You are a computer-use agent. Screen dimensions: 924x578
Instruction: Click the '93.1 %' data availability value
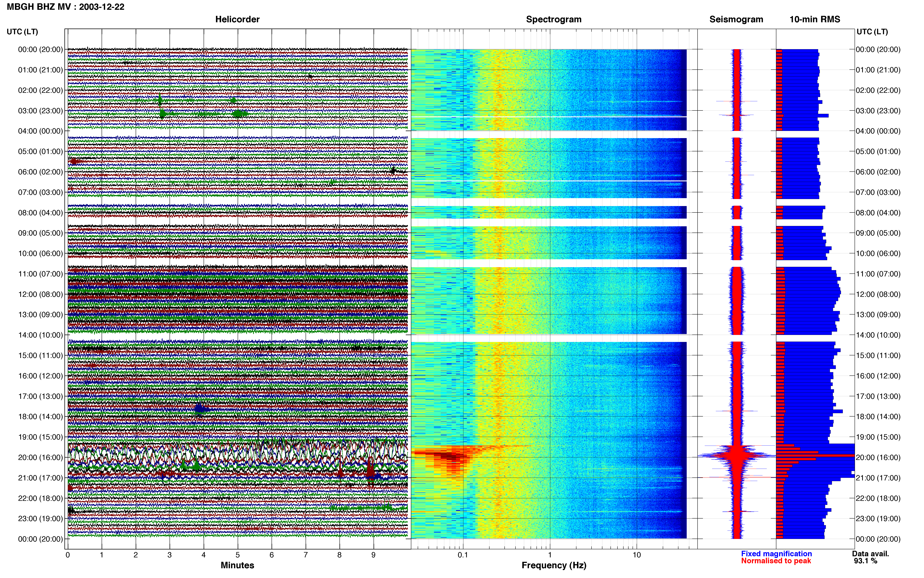click(x=865, y=561)
